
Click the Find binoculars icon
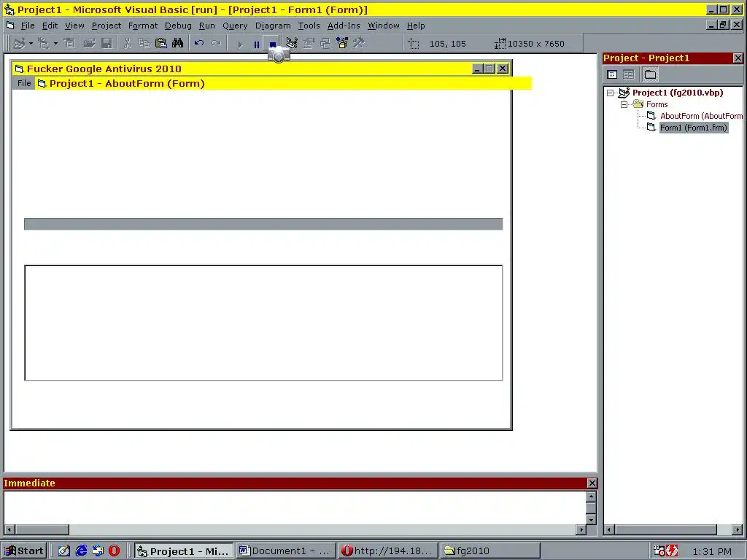pyautogui.click(x=178, y=43)
